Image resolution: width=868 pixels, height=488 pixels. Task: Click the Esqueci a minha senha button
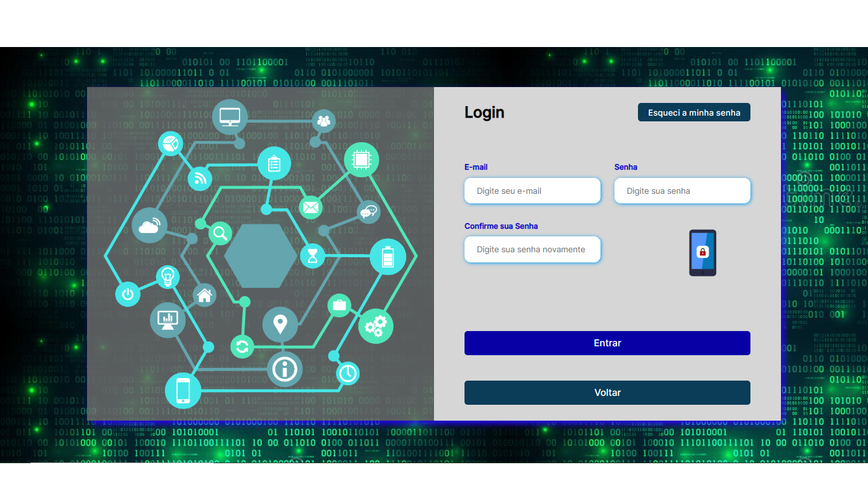pyautogui.click(x=694, y=112)
